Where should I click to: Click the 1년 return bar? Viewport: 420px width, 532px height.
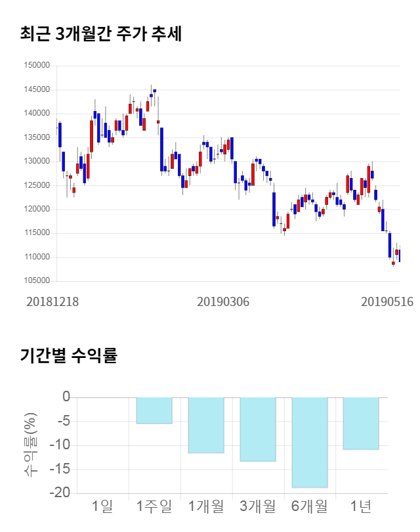point(361,424)
